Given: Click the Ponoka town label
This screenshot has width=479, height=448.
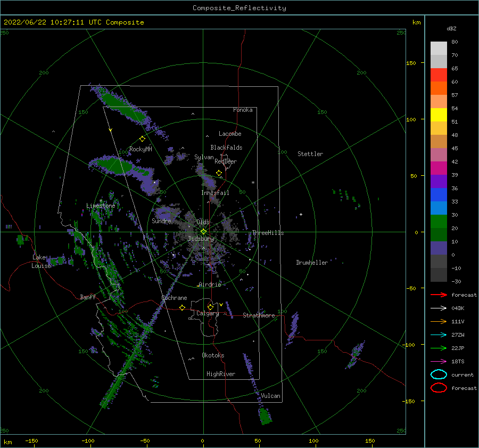Looking at the screenshot, I should click(243, 110).
